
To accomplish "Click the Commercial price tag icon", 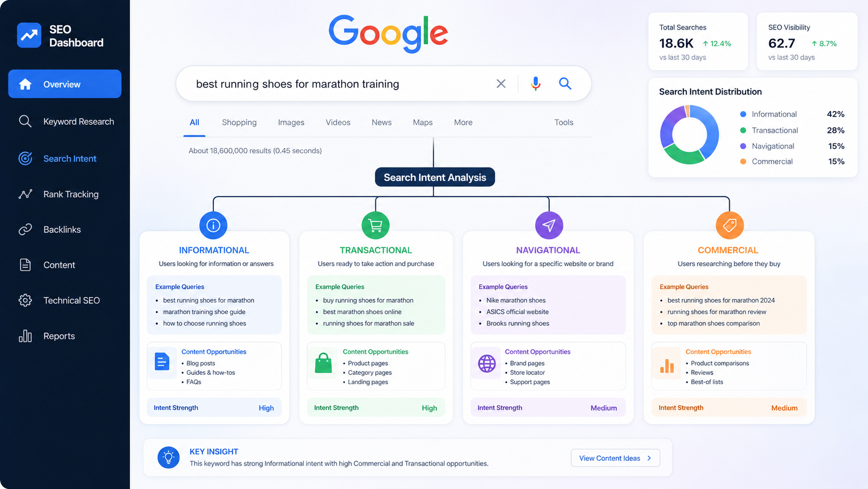I will pos(729,225).
